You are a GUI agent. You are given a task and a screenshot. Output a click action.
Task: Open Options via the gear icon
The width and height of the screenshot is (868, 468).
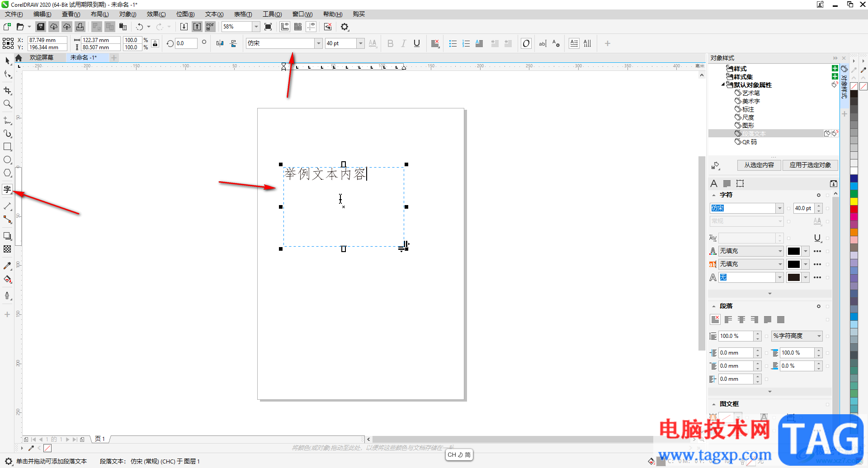pos(345,27)
